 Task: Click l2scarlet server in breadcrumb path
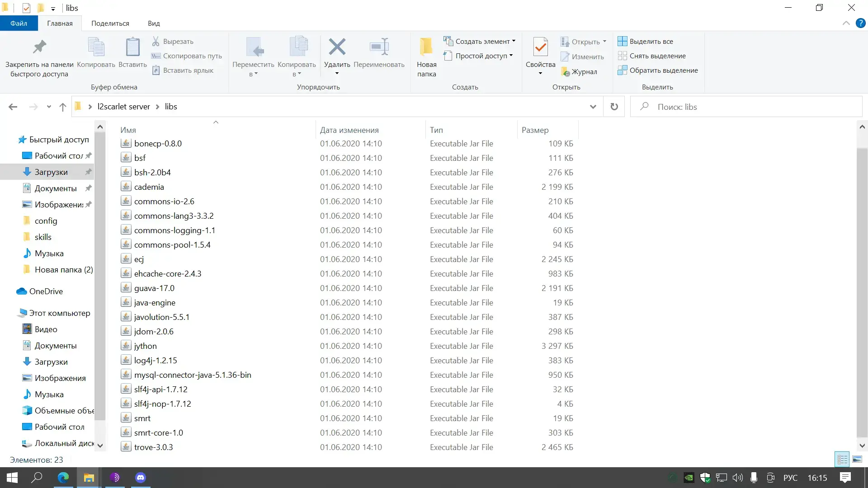[x=123, y=107]
